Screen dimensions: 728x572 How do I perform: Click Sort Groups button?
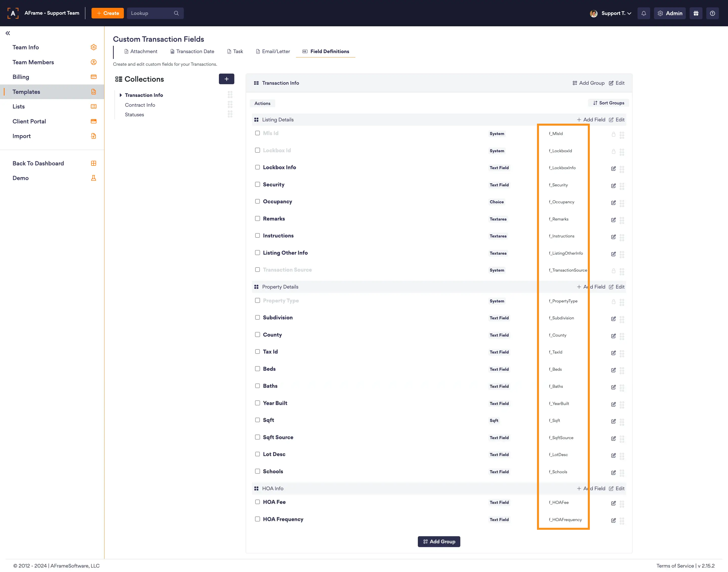click(608, 103)
